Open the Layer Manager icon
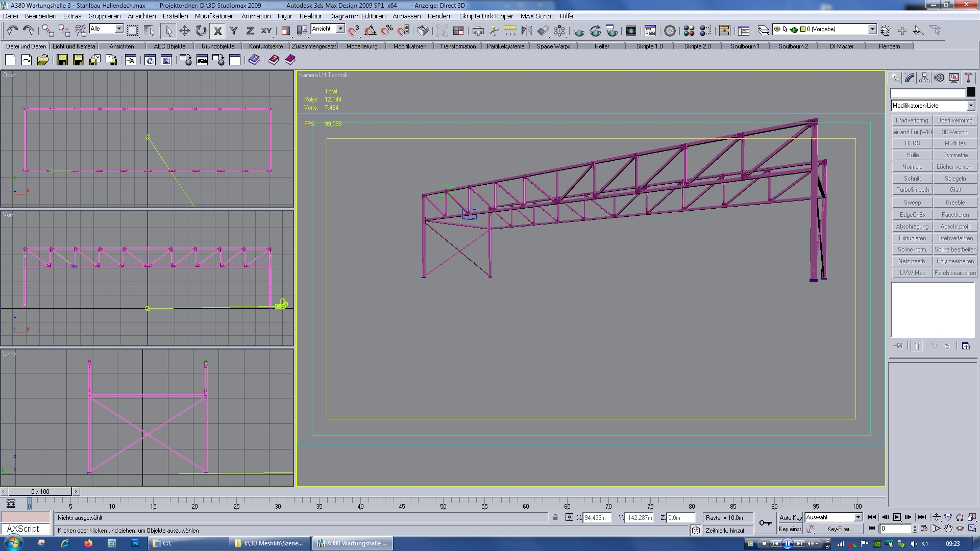980x551 pixels. 763,31
